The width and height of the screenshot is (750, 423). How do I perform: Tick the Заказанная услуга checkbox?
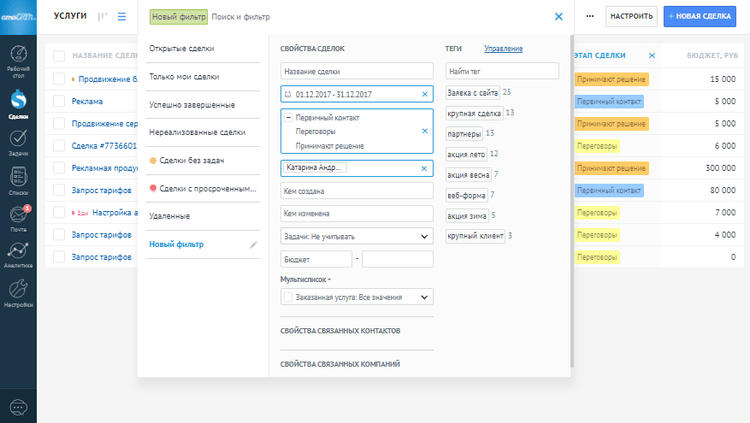[x=288, y=297]
